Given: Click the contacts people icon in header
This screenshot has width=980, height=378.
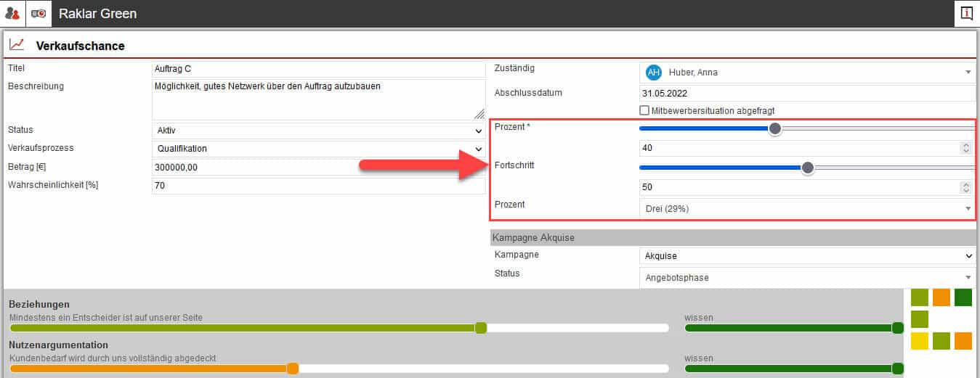Looking at the screenshot, I should click(12, 14).
